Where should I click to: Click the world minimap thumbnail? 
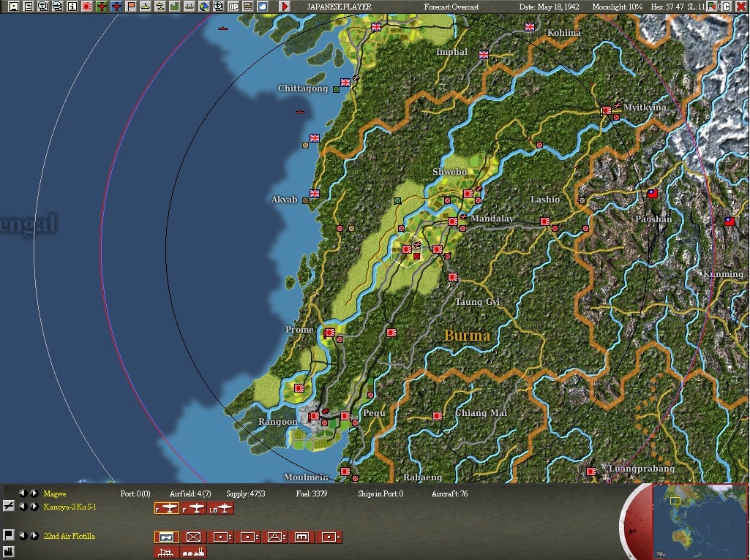click(x=700, y=521)
